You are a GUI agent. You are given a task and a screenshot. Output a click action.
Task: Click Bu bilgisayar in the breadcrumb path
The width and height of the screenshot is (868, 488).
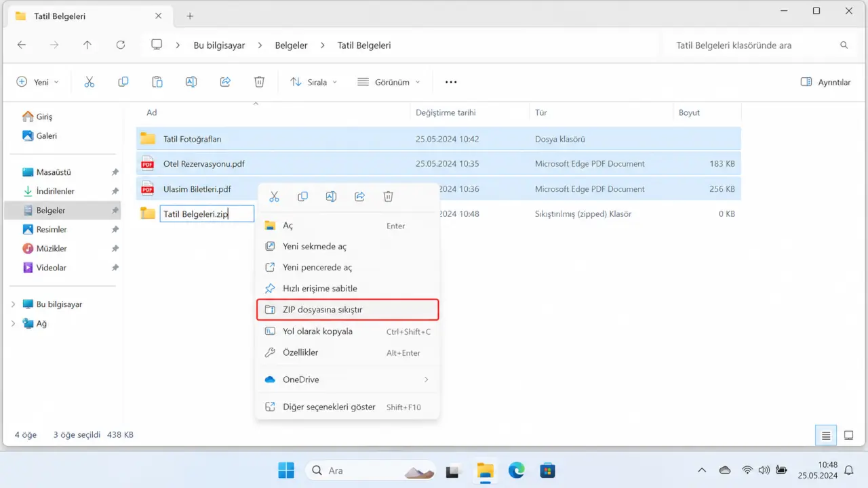pyautogui.click(x=219, y=45)
